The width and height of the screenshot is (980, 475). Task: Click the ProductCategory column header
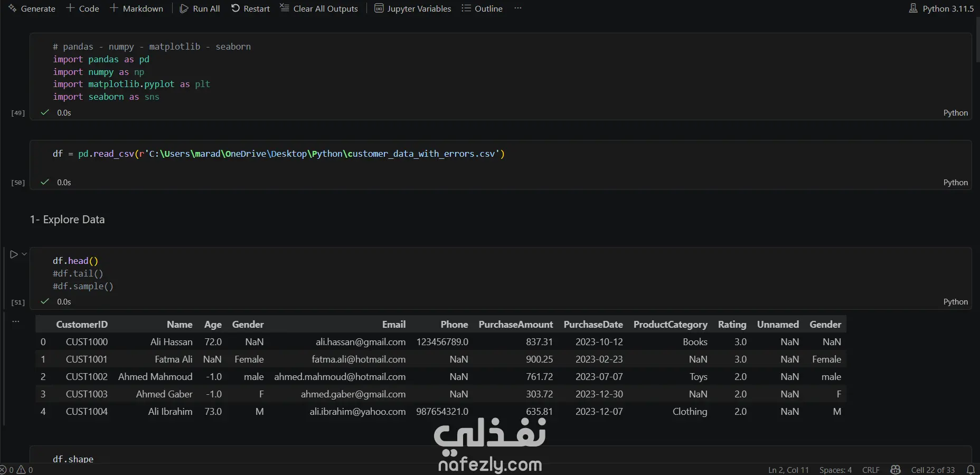pyautogui.click(x=670, y=325)
